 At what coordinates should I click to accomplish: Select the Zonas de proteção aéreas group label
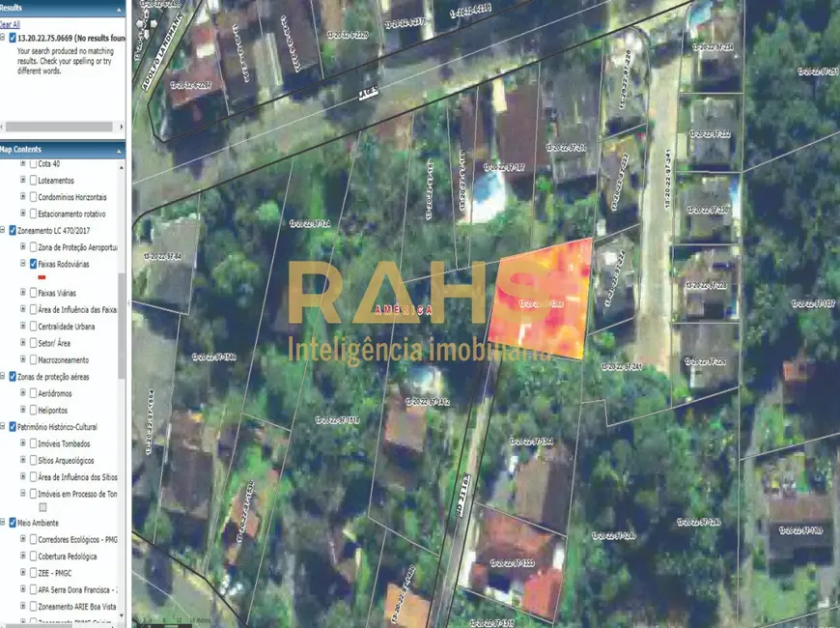coord(57,376)
